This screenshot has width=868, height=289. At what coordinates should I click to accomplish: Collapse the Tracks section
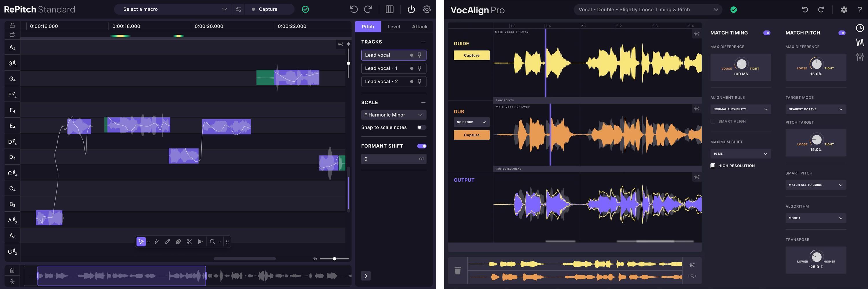tap(423, 42)
